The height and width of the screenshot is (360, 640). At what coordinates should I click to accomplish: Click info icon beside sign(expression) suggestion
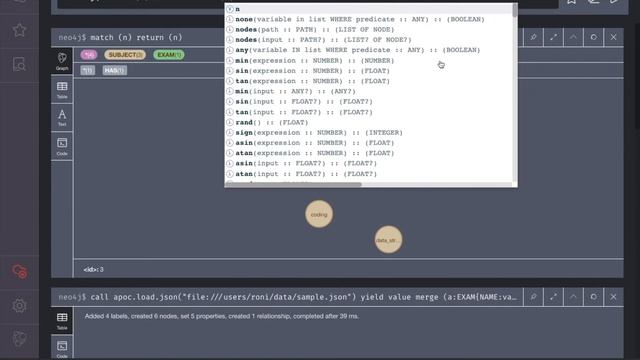(230, 132)
